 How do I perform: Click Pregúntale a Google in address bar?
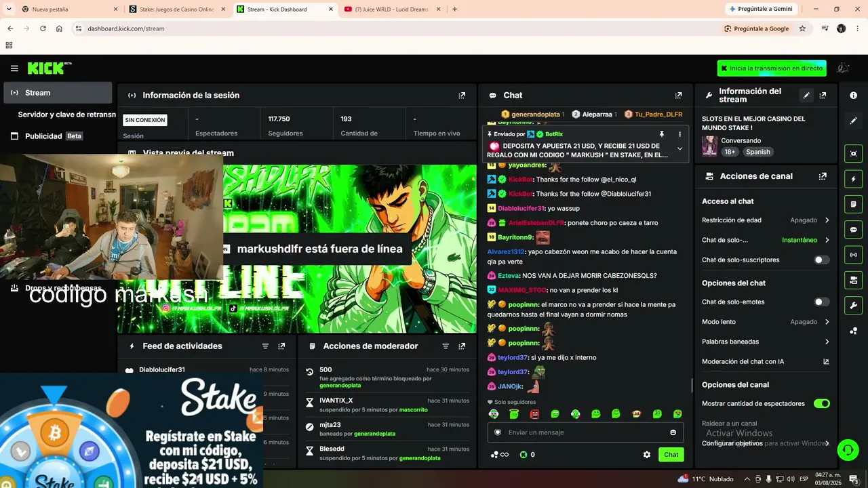(x=757, y=28)
